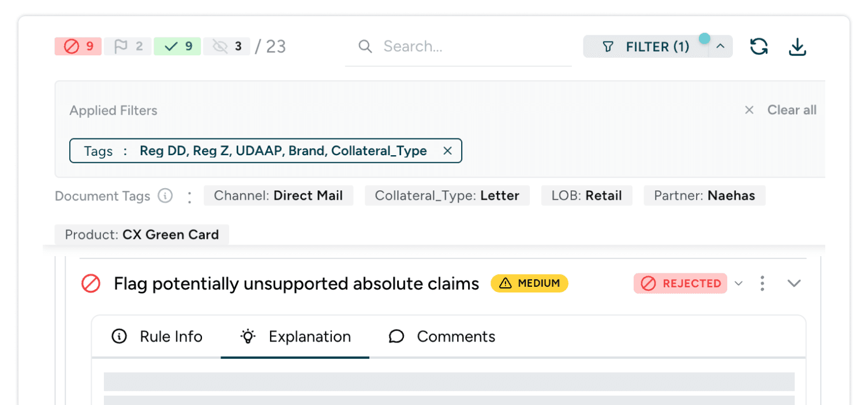Screen dimensions: 868x405
Task: Click the Document Tags info icon
Action: point(165,196)
